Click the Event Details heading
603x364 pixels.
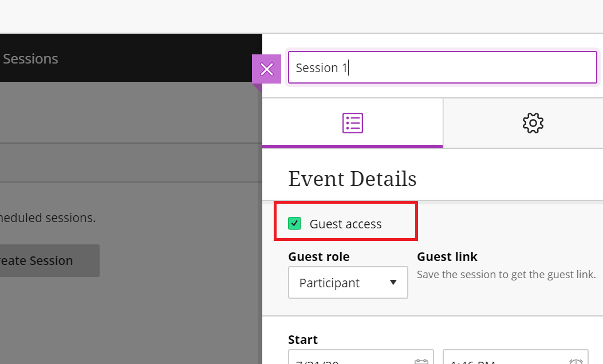coord(352,179)
